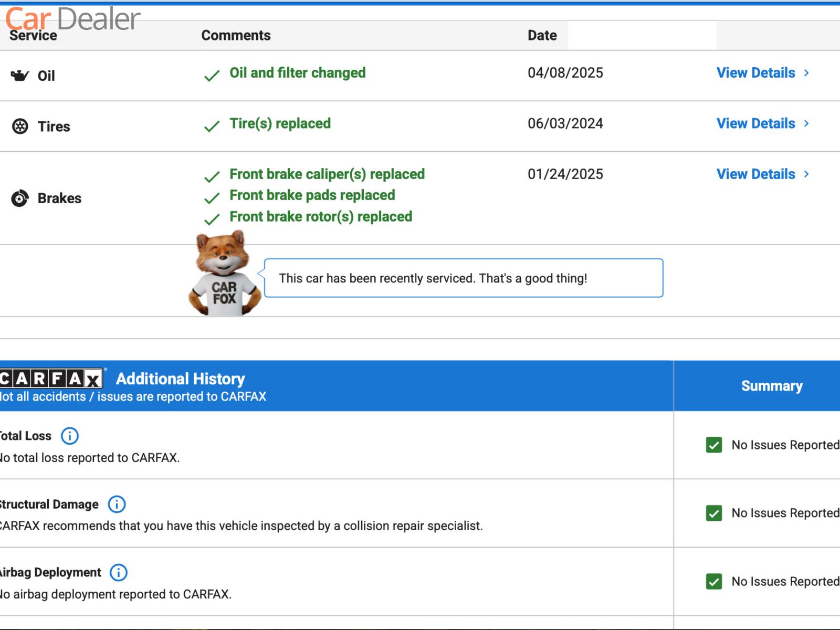Open View Details for oil service
840x630 pixels.
755,73
